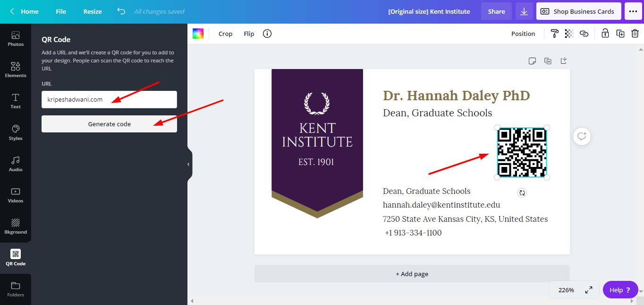Click the link chain icon
644x305 pixels.
584,34
